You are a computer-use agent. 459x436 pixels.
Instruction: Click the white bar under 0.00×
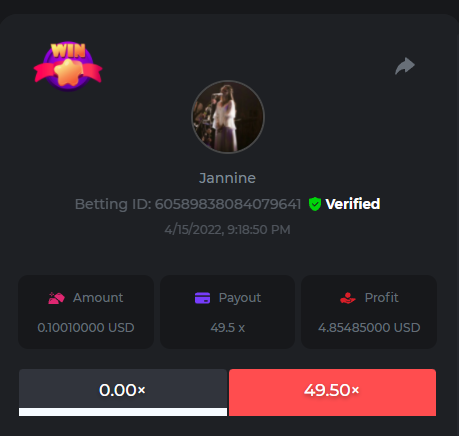(123, 412)
